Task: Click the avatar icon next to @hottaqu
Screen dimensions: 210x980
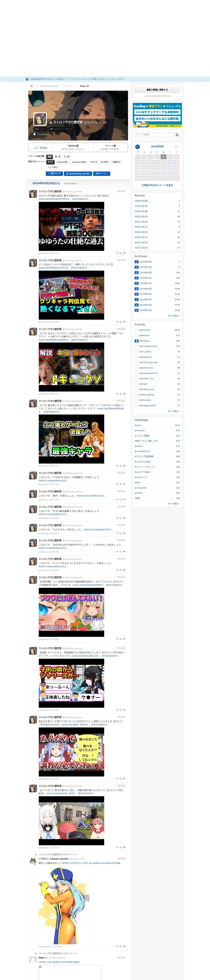Action: (x=136, y=341)
